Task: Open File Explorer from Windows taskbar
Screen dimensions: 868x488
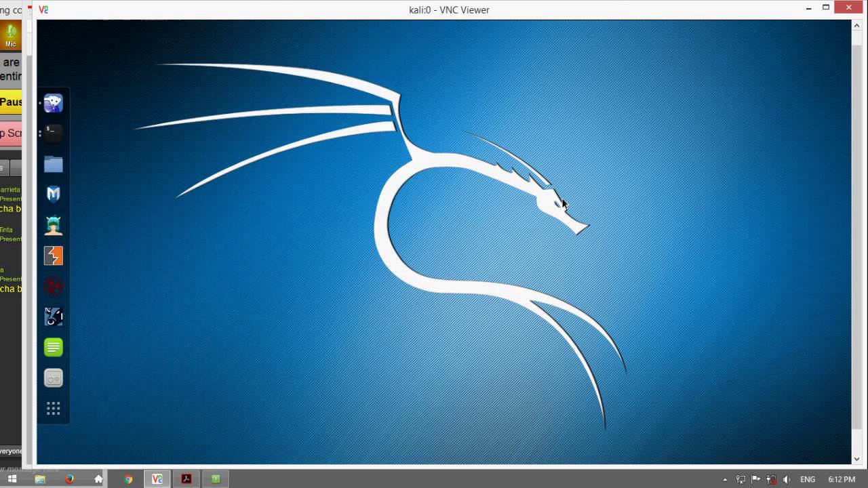Action: [40, 479]
